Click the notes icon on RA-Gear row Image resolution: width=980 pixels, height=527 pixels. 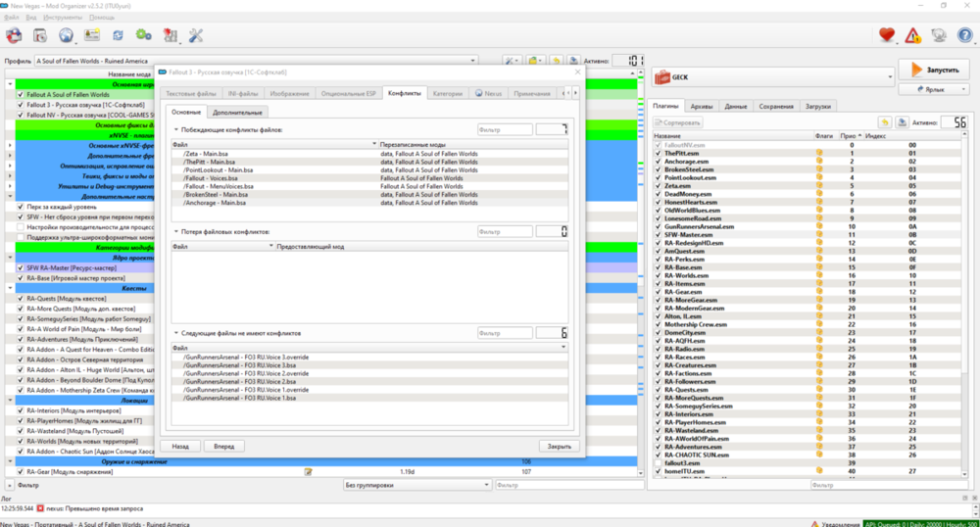coord(308,472)
